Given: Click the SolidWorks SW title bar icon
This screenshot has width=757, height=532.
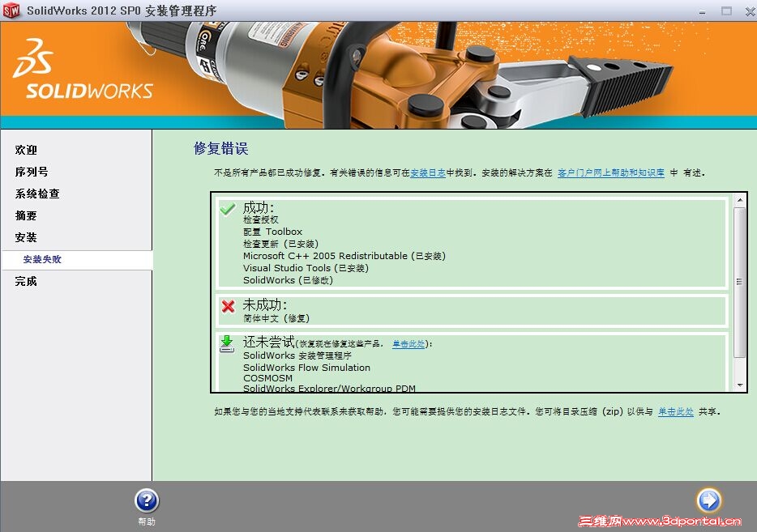Looking at the screenshot, I should 11,11.
